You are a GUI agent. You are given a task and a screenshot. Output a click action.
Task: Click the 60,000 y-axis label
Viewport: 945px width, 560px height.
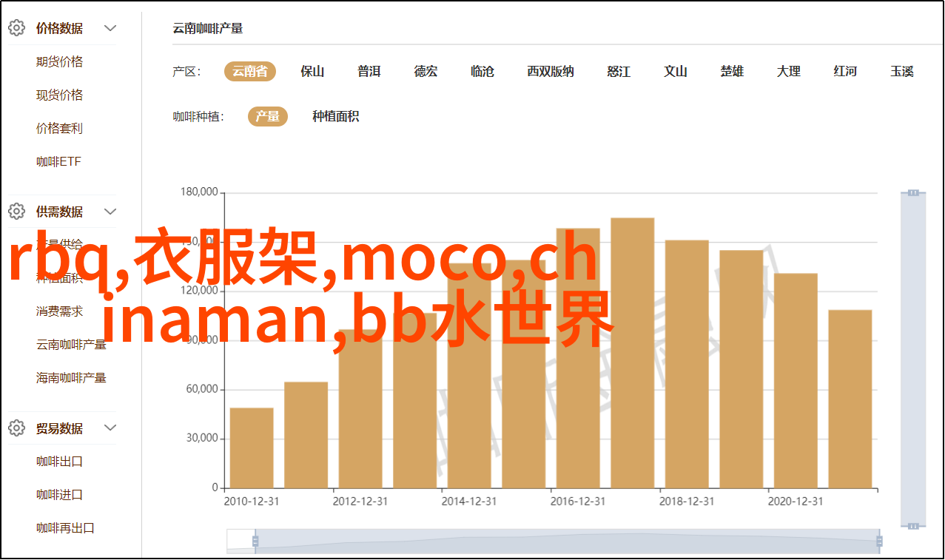click(202, 389)
